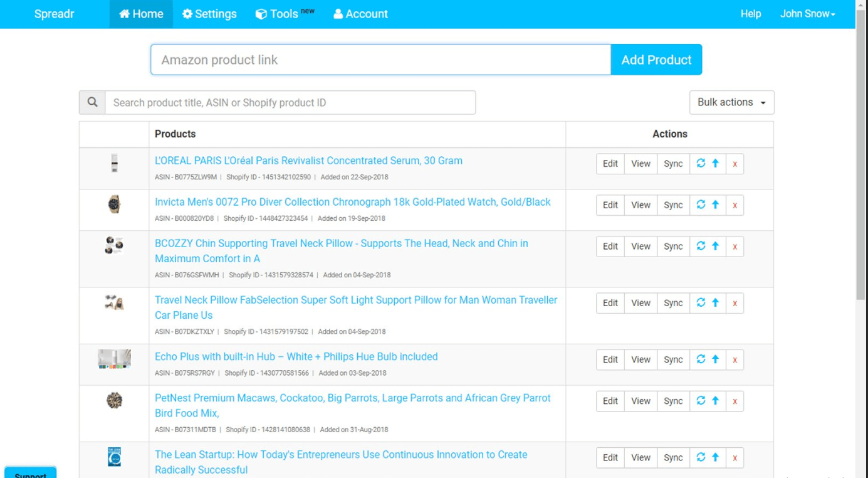Viewport: 868px width, 478px height.
Task: Click refresh icon for PetNest Bird Food row
Action: point(701,401)
